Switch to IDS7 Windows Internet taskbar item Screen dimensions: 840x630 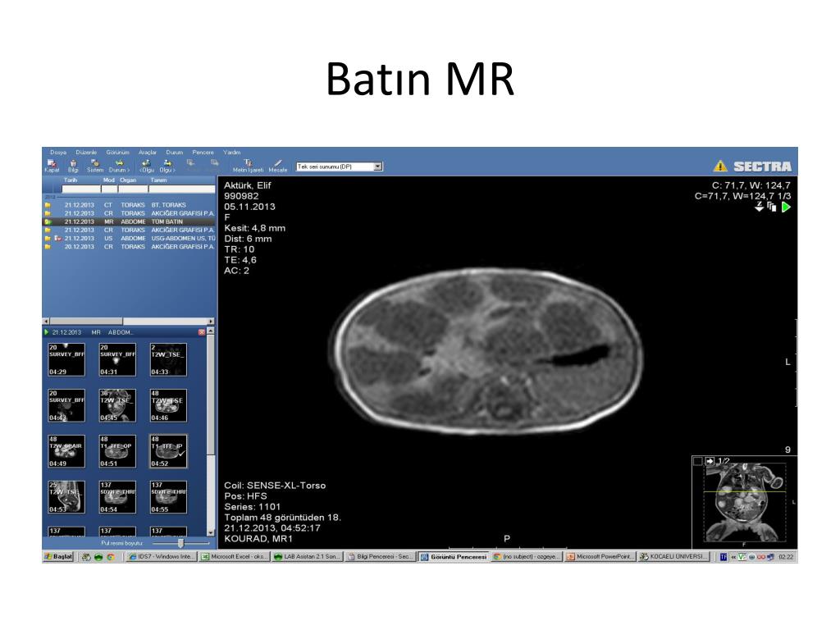click(x=162, y=557)
